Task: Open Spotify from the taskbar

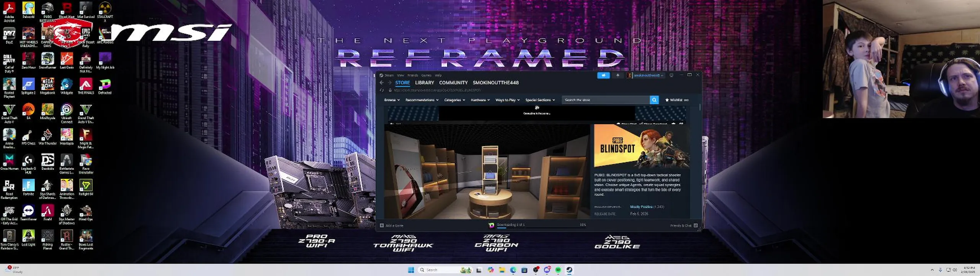Action: [558, 270]
